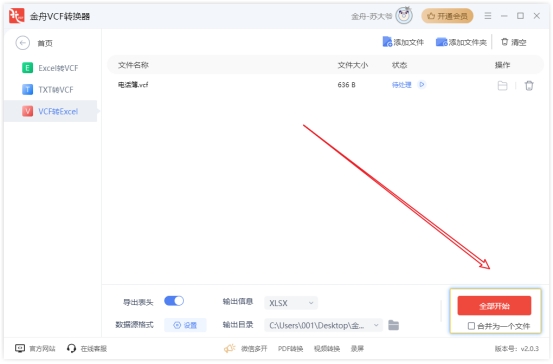
Task: Open the 输出目录 path dropdown
Action: (323, 325)
